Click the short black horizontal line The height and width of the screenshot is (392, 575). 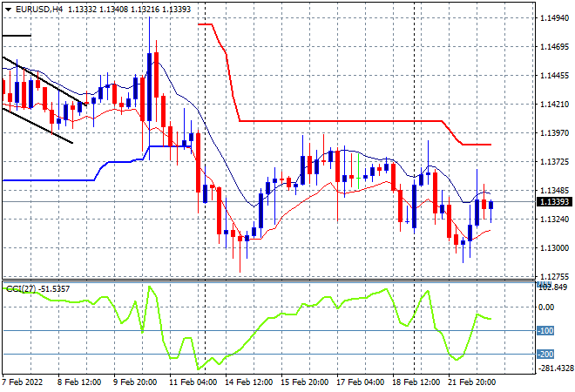tap(17, 36)
